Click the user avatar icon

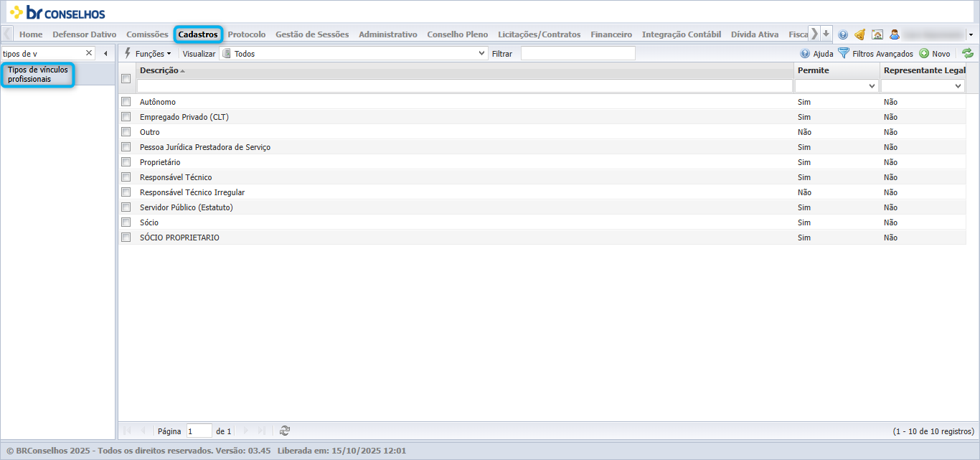[895, 34]
